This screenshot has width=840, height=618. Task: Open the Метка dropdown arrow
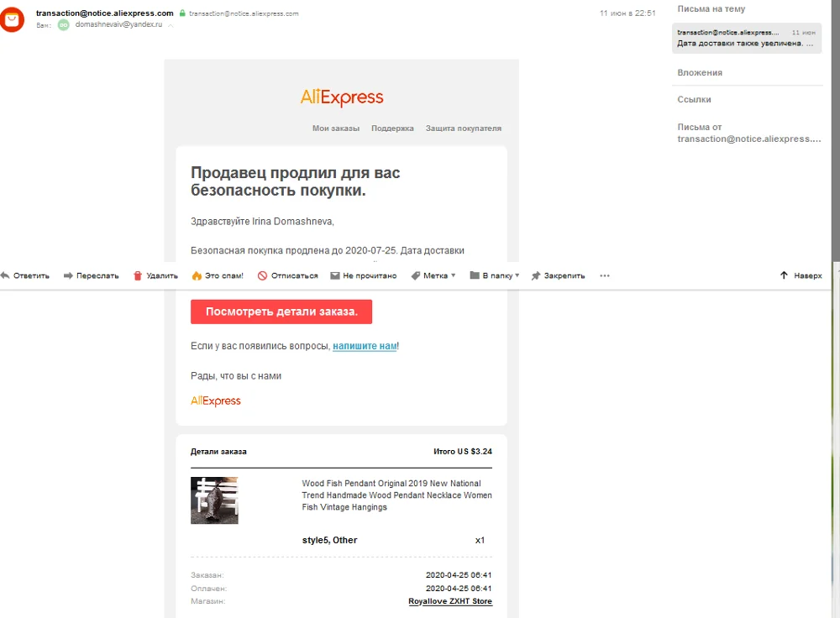[x=454, y=275]
